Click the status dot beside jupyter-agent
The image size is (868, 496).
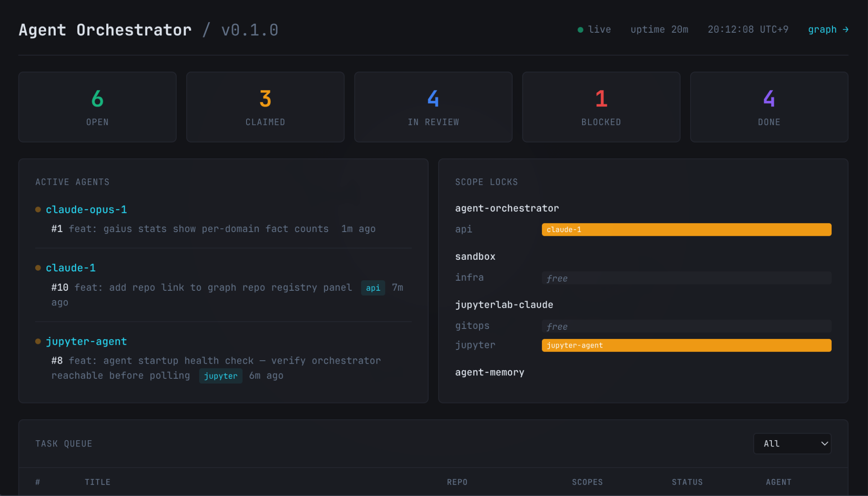(38, 341)
